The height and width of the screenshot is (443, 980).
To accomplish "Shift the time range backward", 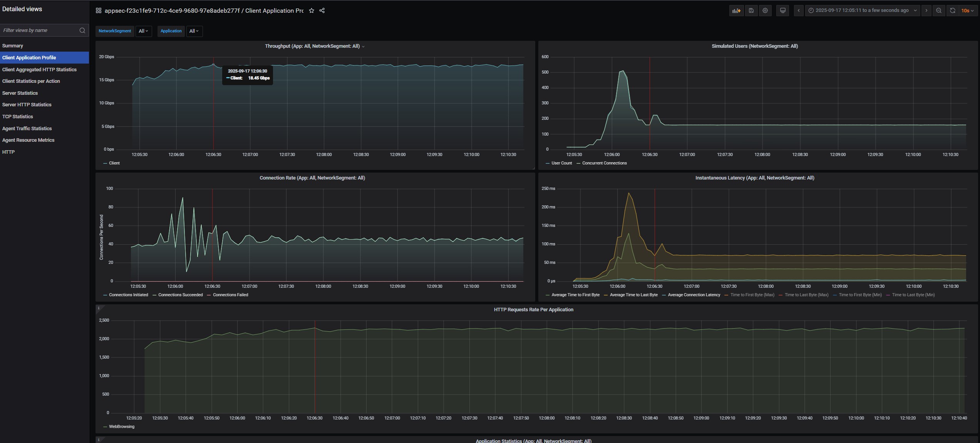I will [x=799, y=11].
